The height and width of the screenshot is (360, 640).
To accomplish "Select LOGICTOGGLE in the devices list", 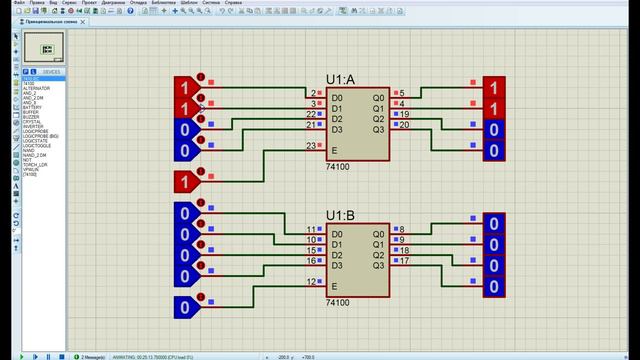I will pos(37,146).
